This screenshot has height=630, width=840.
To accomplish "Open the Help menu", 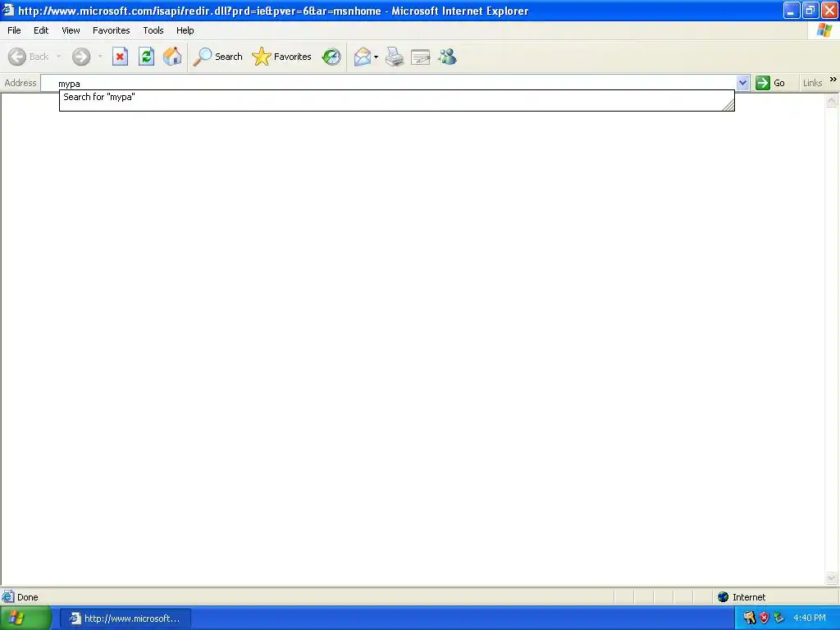I will [185, 30].
